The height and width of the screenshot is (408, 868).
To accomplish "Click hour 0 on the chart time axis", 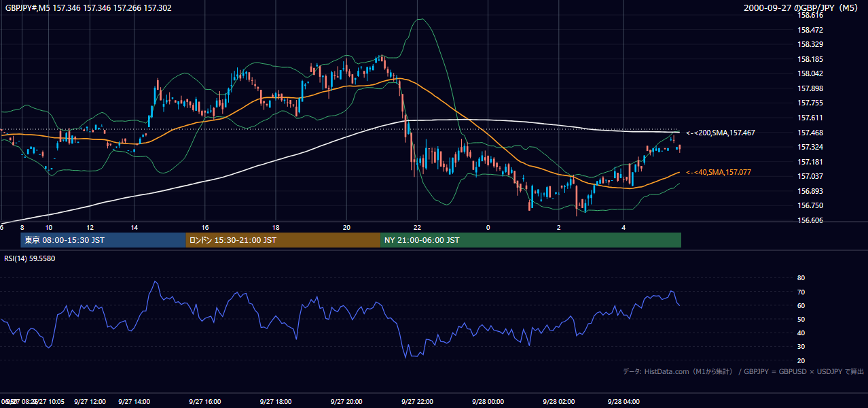I will pyautogui.click(x=488, y=227).
